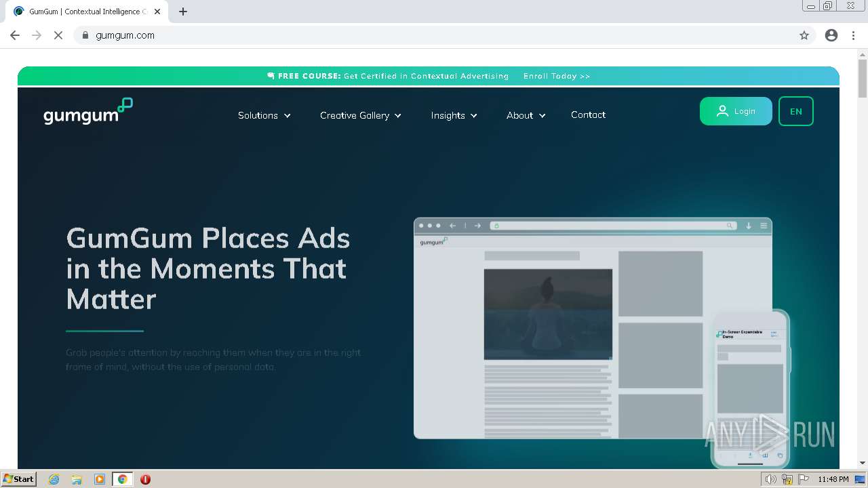
Task: Launch Internet Explorer from taskbar
Action: 54,479
